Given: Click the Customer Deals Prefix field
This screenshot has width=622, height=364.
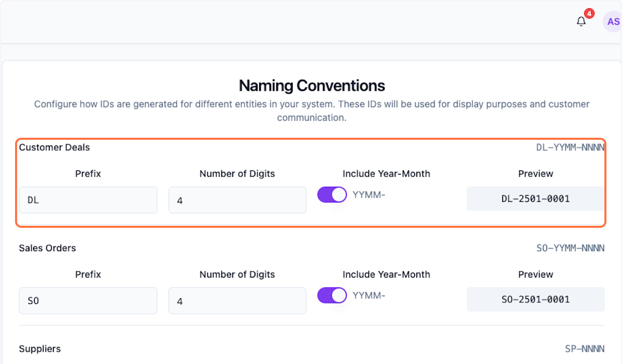Looking at the screenshot, I should click(88, 200).
